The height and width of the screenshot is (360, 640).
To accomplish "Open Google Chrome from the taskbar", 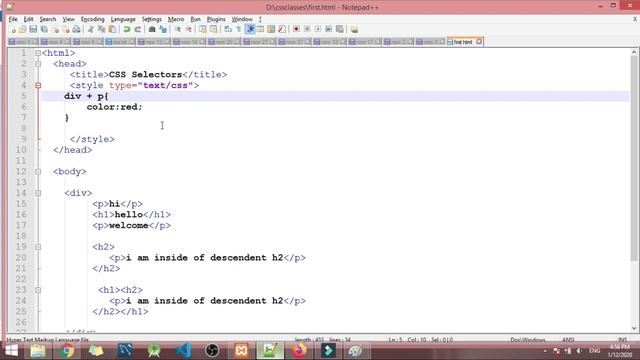I will pos(67,351).
